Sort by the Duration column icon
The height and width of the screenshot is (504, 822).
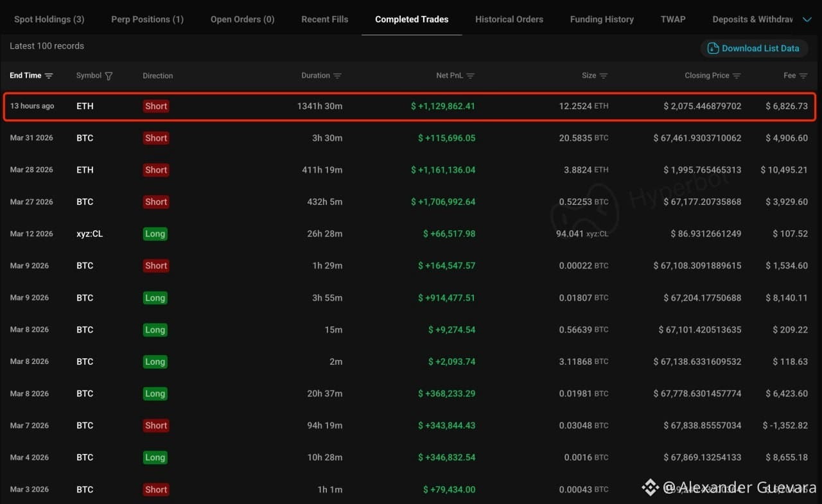[337, 76]
